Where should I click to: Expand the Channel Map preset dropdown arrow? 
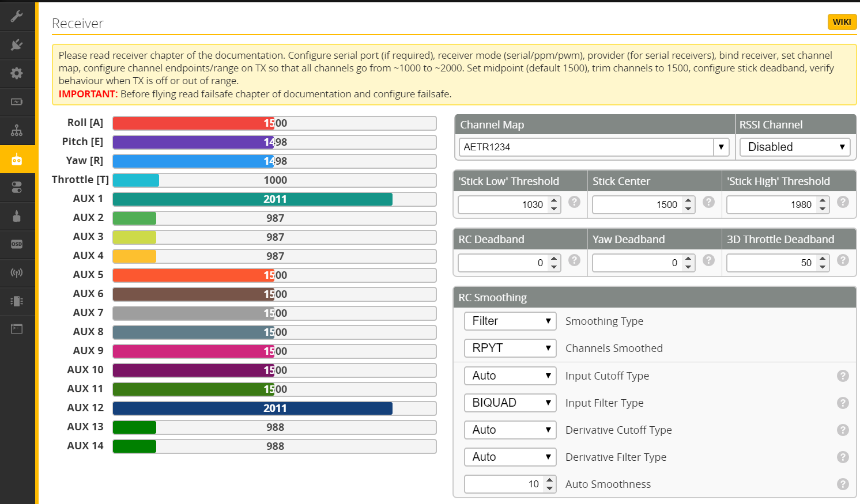[x=721, y=147]
